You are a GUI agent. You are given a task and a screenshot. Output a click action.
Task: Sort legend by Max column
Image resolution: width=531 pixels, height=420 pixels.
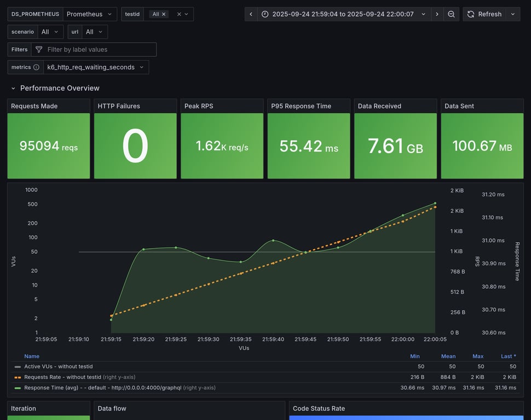478,356
